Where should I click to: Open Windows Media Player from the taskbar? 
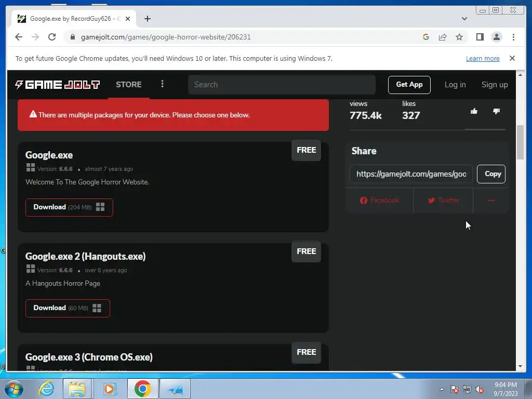click(x=109, y=389)
